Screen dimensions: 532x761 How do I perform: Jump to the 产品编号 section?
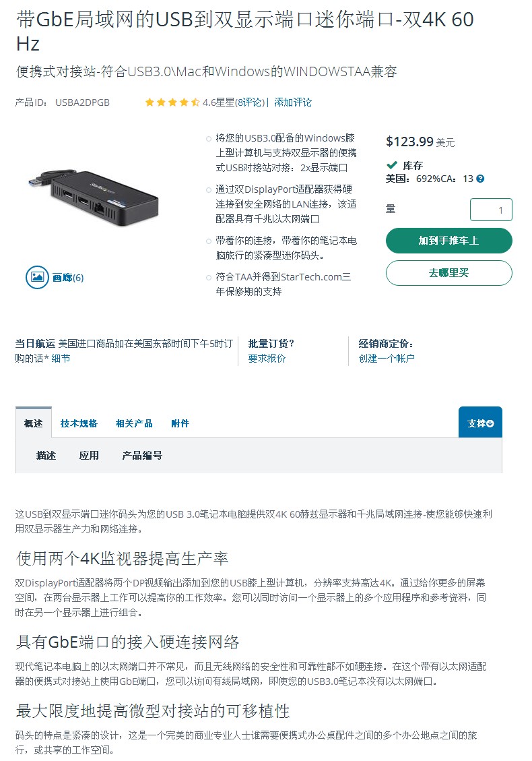tap(141, 455)
